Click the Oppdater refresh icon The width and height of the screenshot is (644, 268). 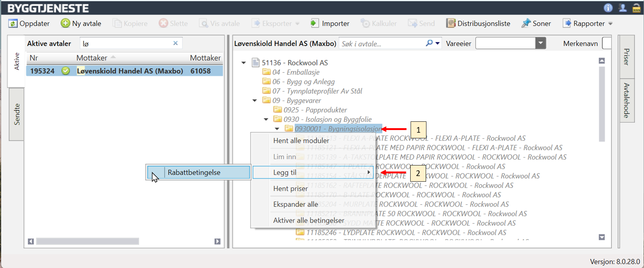pyautogui.click(x=13, y=23)
